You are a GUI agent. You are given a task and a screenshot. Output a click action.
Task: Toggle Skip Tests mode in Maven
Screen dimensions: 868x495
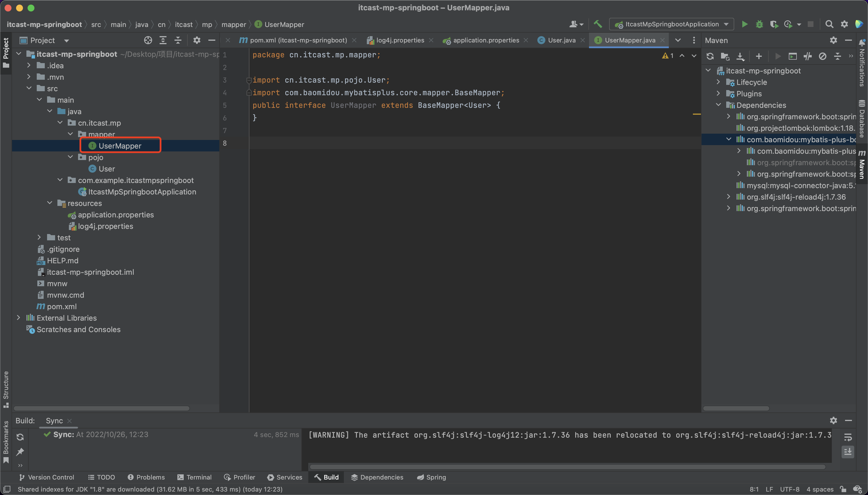(822, 56)
